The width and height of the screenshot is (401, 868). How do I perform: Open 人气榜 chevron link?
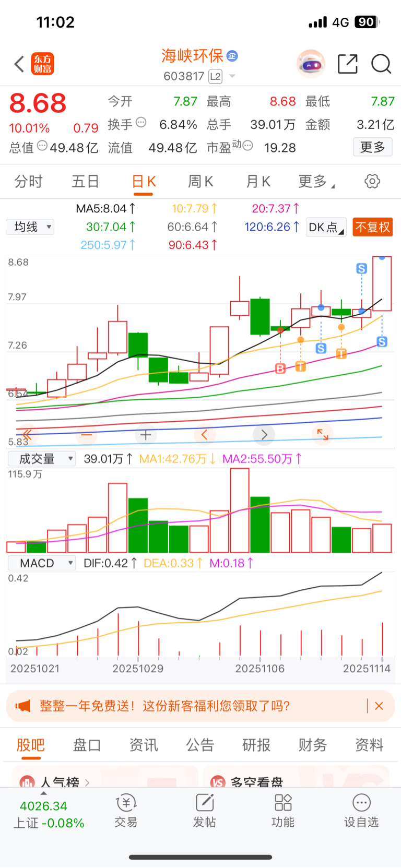[87, 782]
